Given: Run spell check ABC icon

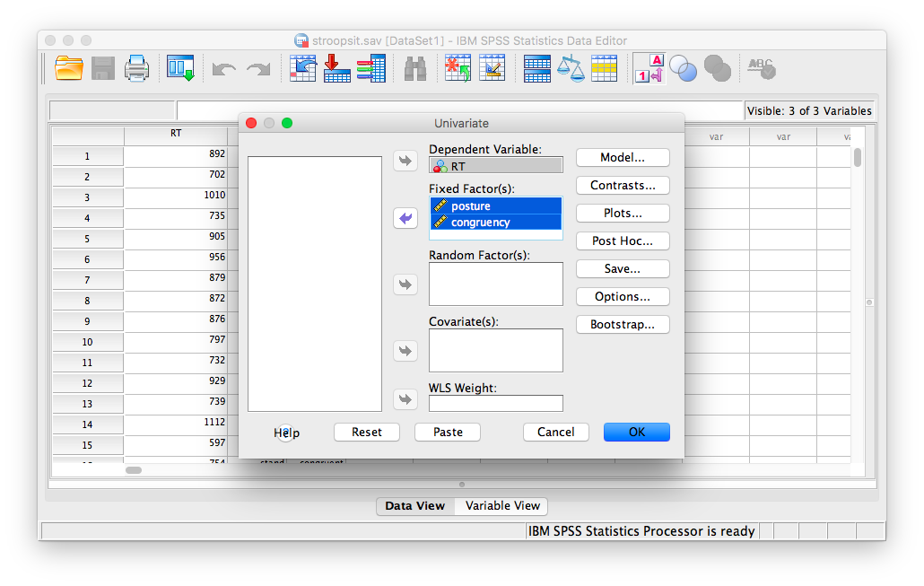Looking at the screenshot, I should click(x=762, y=68).
